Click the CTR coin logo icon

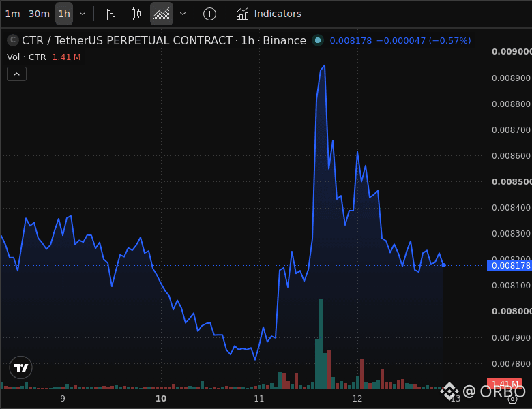coord(13,40)
